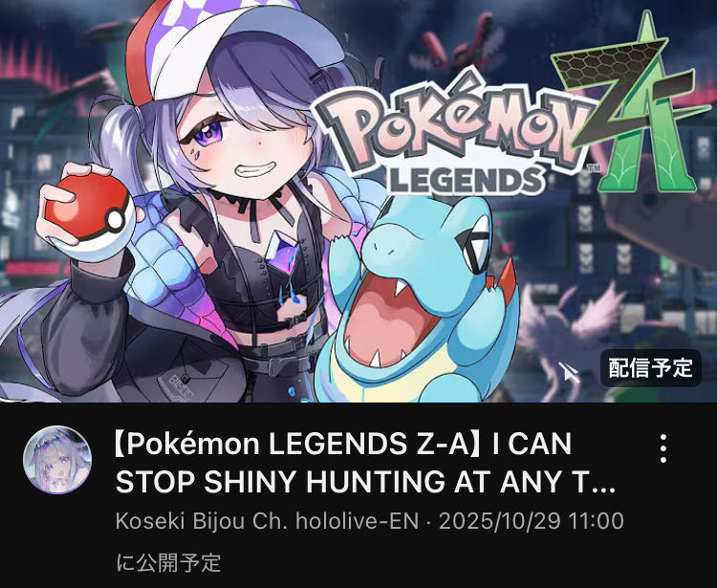Click the に公開予定 scheduled text
717x588 pixels.
[168, 562]
